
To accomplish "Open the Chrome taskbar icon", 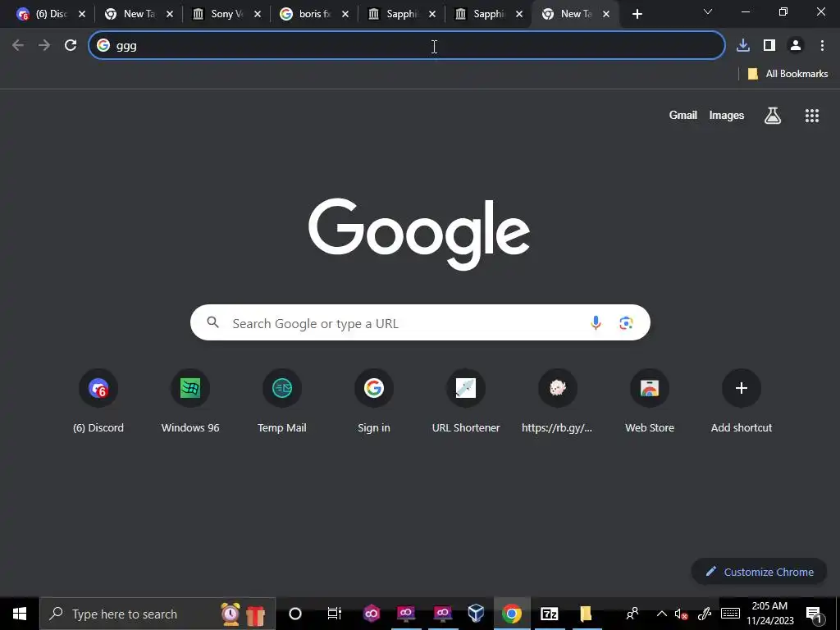I will pos(512,614).
